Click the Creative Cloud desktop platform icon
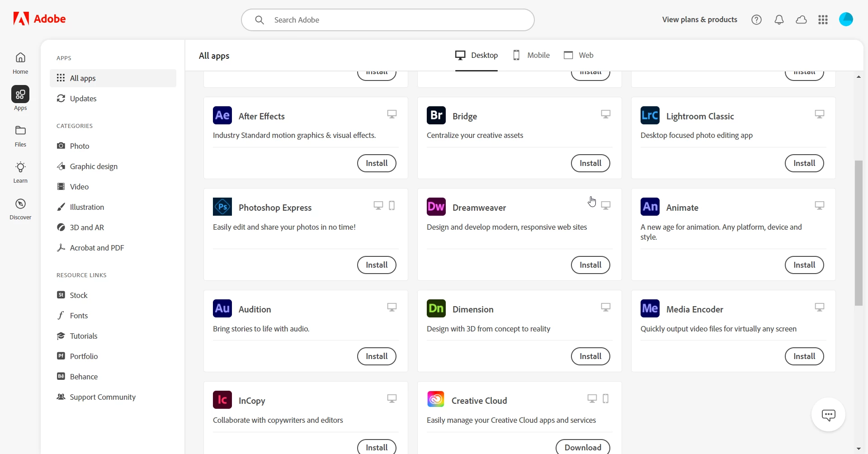The height and width of the screenshot is (454, 868). coord(592,398)
